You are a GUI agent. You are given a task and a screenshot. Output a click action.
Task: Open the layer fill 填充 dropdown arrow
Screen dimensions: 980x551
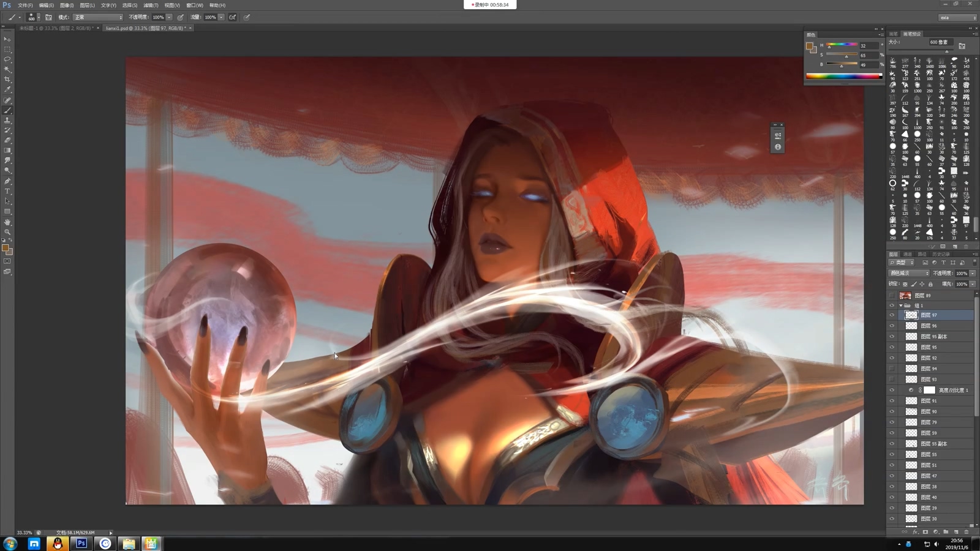tap(973, 284)
